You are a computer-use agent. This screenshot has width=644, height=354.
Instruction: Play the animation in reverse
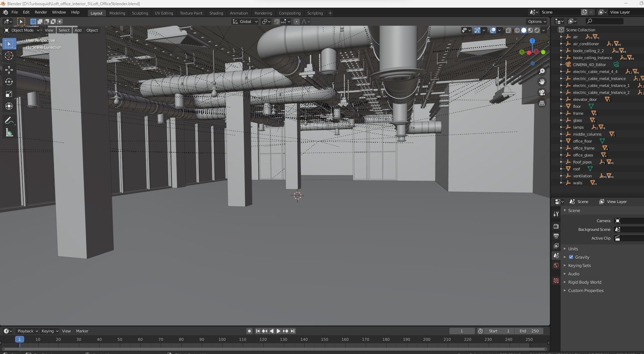272,331
